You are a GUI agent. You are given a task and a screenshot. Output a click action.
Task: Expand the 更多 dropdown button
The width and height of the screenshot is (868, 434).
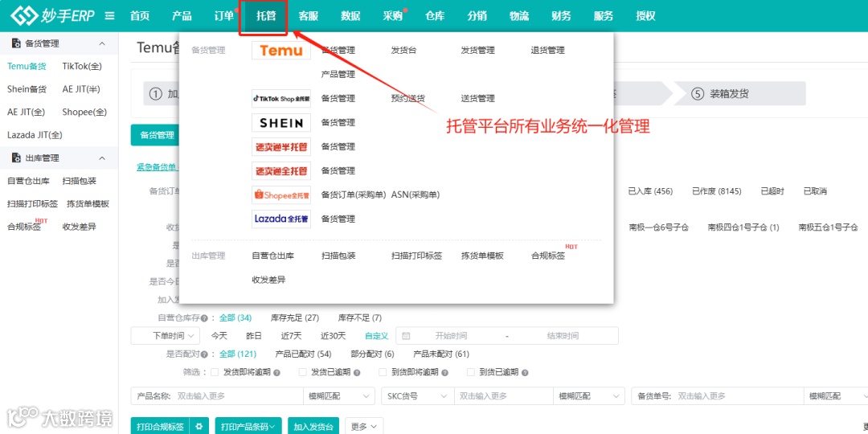[364, 427]
